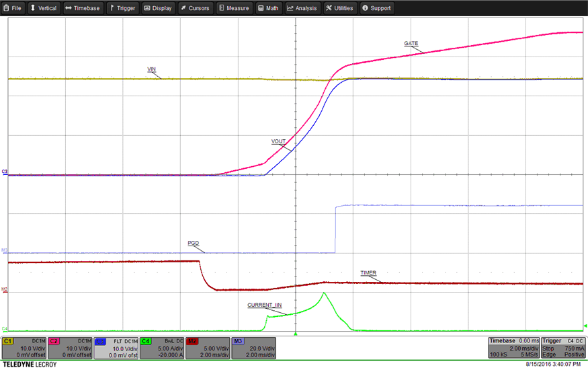Open the Trigger descriptor box
Viewport: 588px width, 368px height.
click(562, 348)
